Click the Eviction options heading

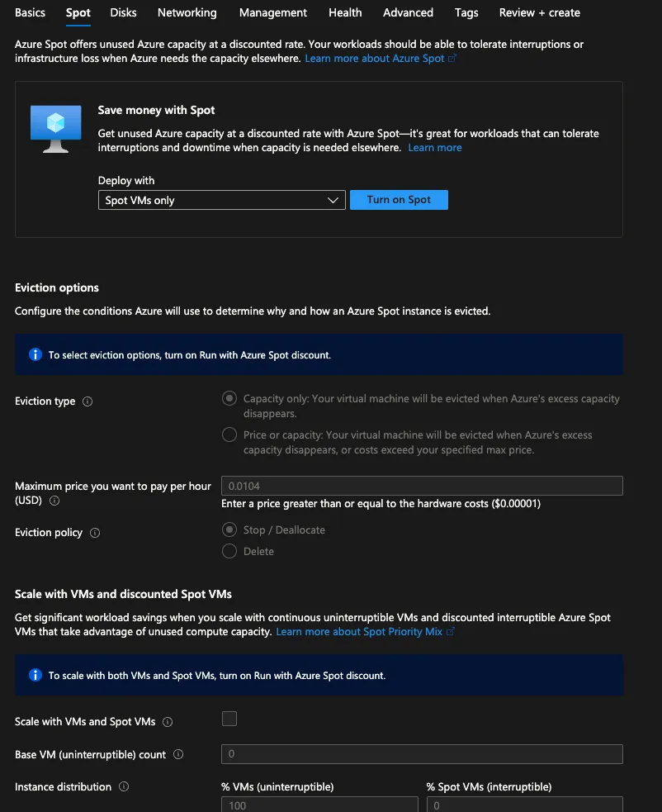point(57,288)
